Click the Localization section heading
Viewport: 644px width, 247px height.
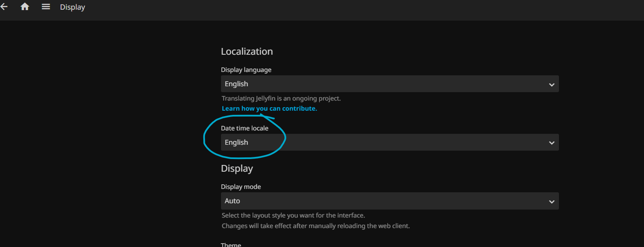(247, 51)
